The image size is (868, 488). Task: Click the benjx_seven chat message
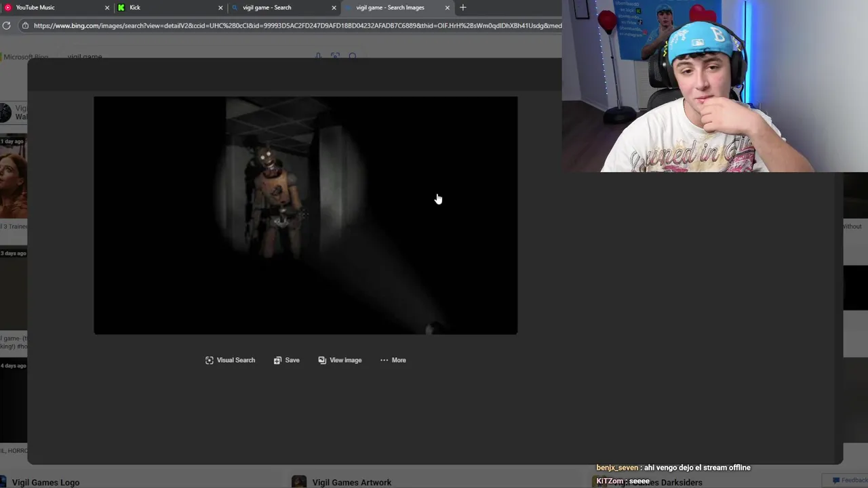tap(673, 468)
